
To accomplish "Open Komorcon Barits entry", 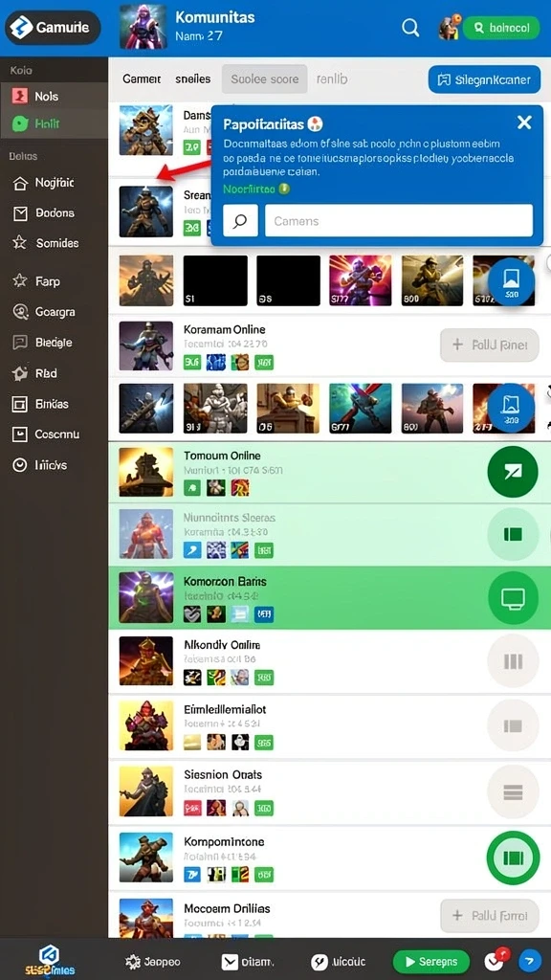I will click(x=328, y=597).
